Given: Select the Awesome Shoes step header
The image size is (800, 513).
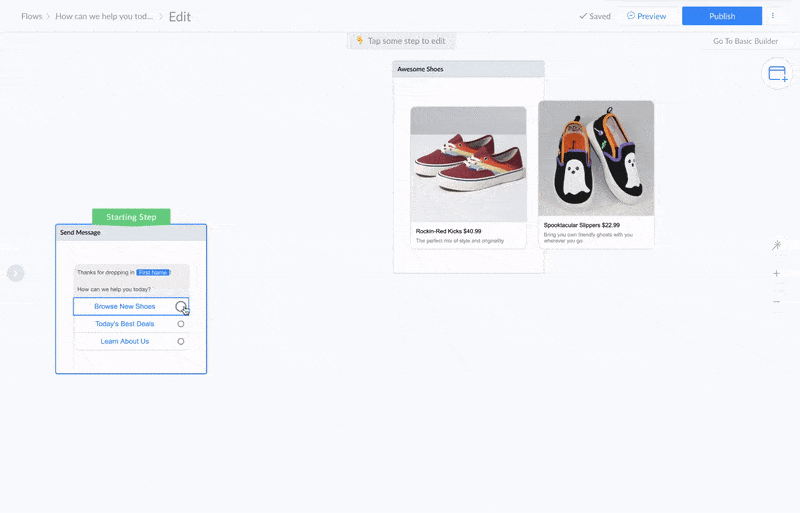Looking at the screenshot, I should point(468,69).
